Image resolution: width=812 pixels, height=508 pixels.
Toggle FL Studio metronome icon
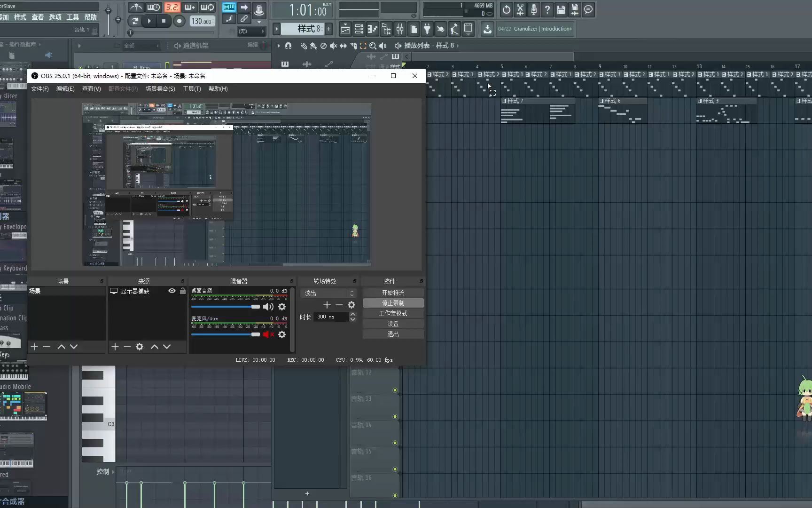(136, 7)
